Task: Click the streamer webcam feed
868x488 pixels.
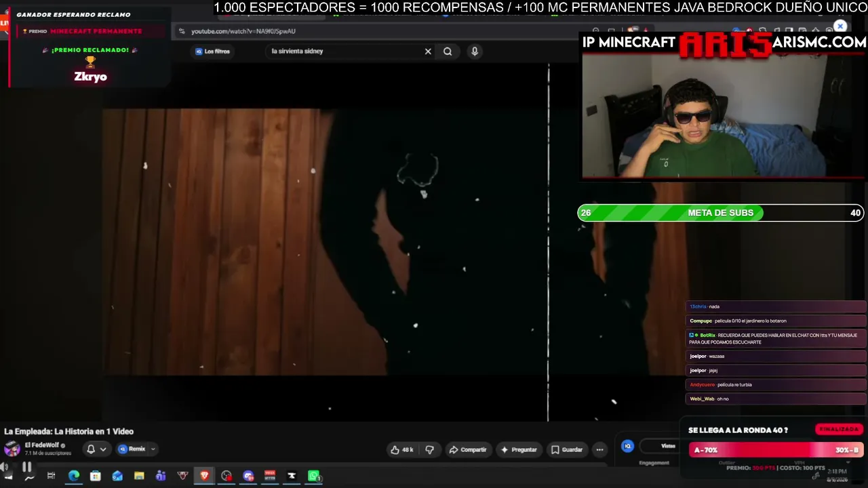Action: coord(723,116)
